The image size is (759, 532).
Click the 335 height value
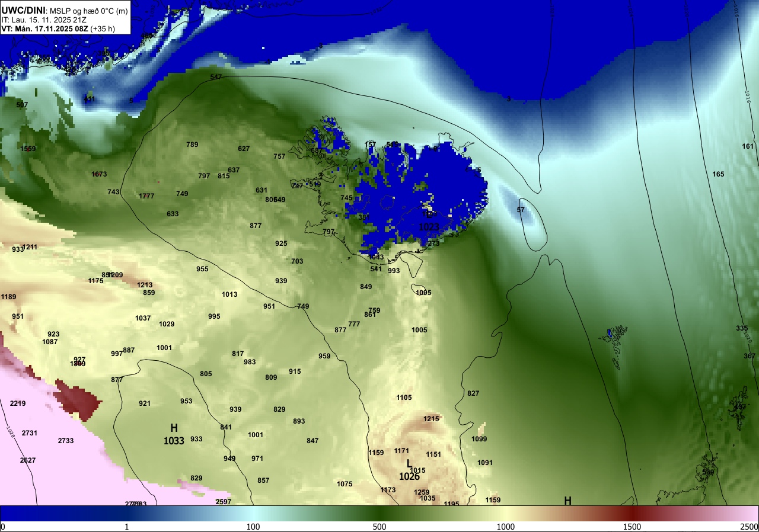coord(742,328)
